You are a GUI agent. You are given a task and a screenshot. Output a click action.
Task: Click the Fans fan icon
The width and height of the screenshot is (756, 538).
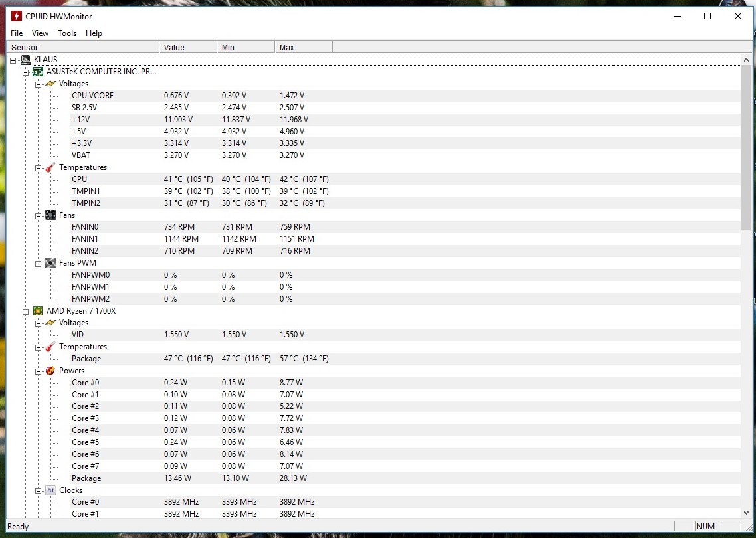tap(50, 215)
